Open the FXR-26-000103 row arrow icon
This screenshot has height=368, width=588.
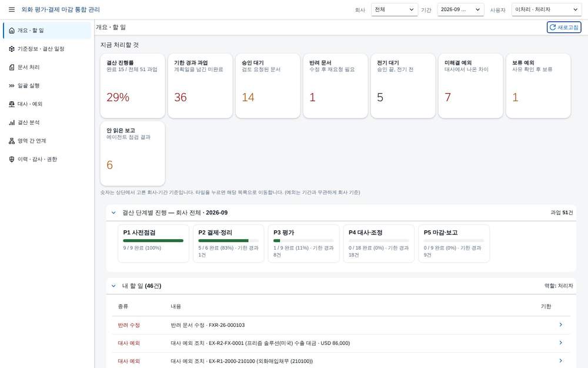[x=560, y=325]
